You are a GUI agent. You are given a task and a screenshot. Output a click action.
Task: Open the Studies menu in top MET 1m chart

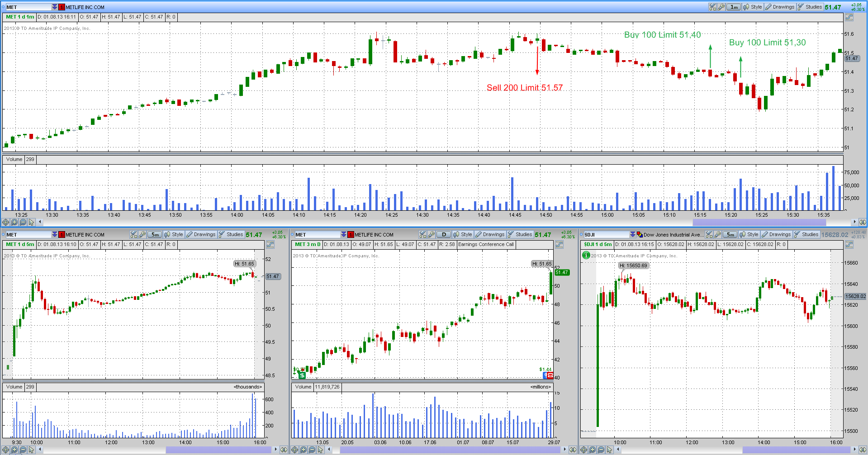click(x=810, y=7)
